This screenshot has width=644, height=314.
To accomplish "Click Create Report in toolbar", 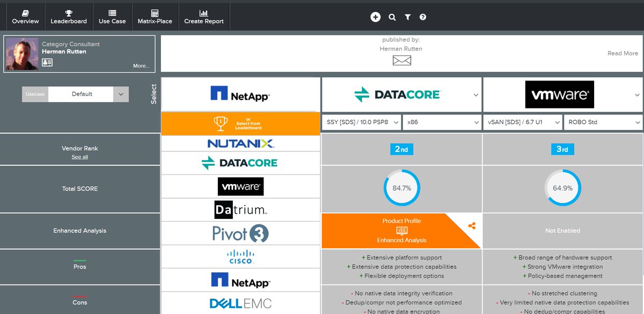I will coord(204,17).
